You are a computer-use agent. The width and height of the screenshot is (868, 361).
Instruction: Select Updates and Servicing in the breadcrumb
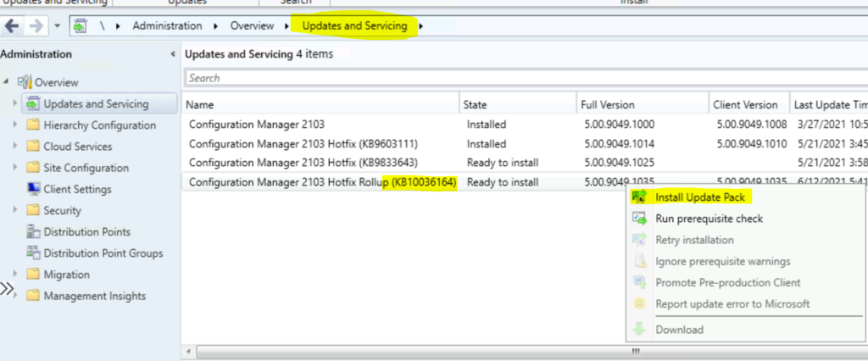pyautogui.click(x=354, y=26)
